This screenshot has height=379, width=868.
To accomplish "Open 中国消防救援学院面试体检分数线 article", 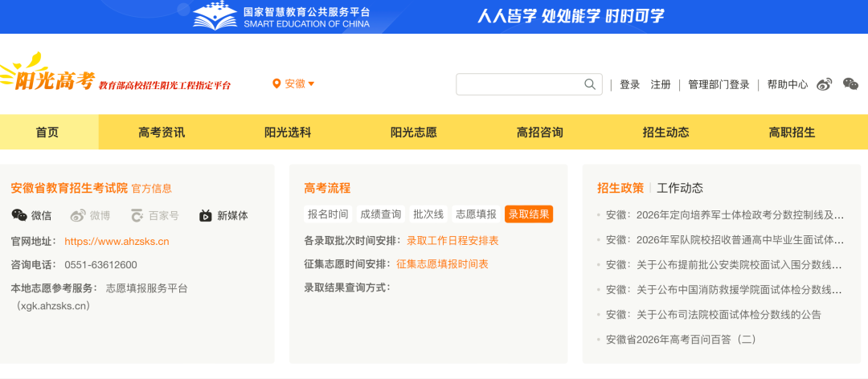I will coord(725,290).
